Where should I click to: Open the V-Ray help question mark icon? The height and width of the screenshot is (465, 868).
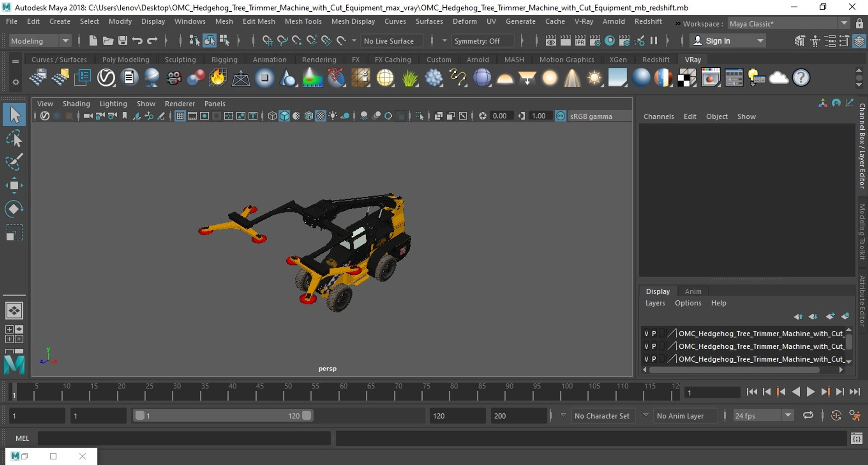(x=801, y=78)
